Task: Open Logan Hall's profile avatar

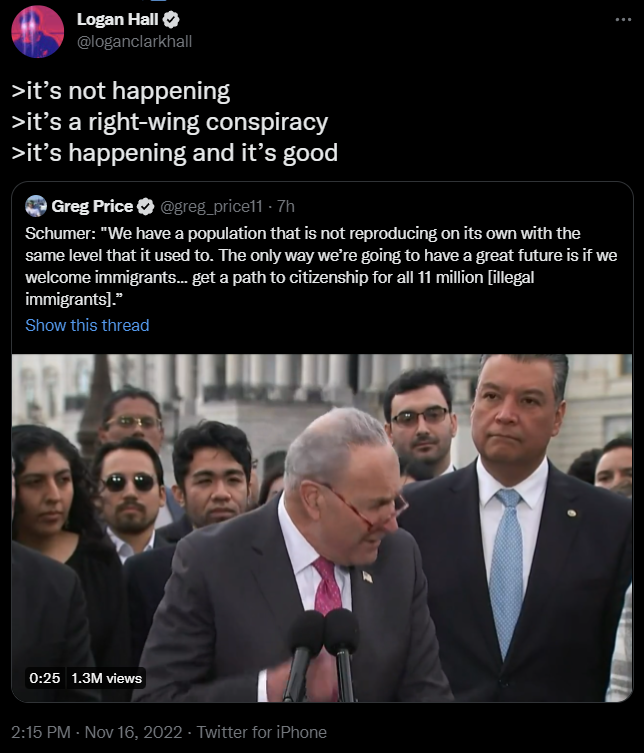Action: coord(37,32)
